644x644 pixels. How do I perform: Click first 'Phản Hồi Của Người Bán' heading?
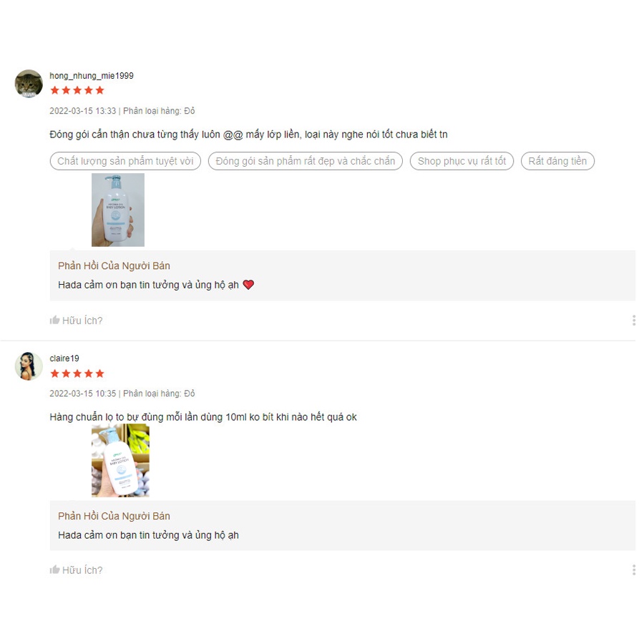tap(114, 265)
